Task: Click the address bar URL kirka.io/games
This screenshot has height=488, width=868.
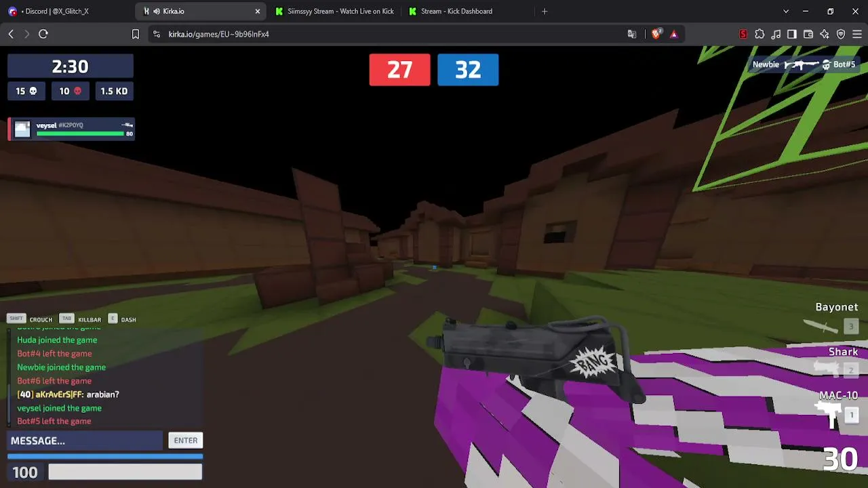Action: coord(219,34)
